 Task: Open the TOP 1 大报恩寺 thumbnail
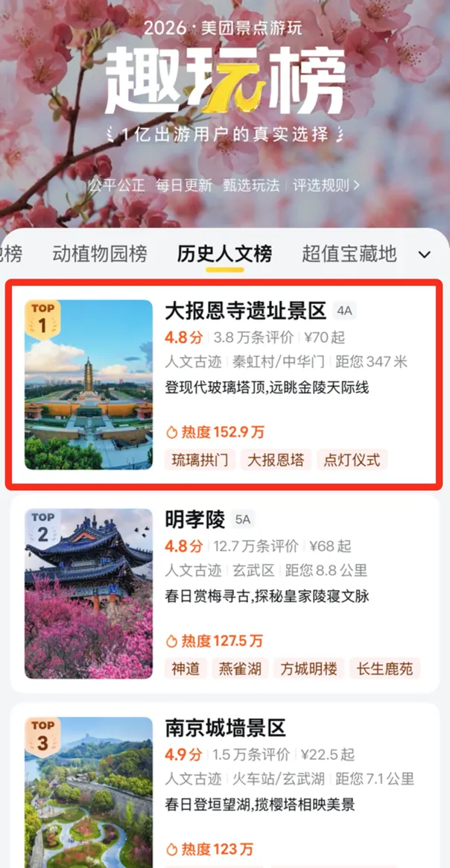pyautogui.click(x=89, y=384)
